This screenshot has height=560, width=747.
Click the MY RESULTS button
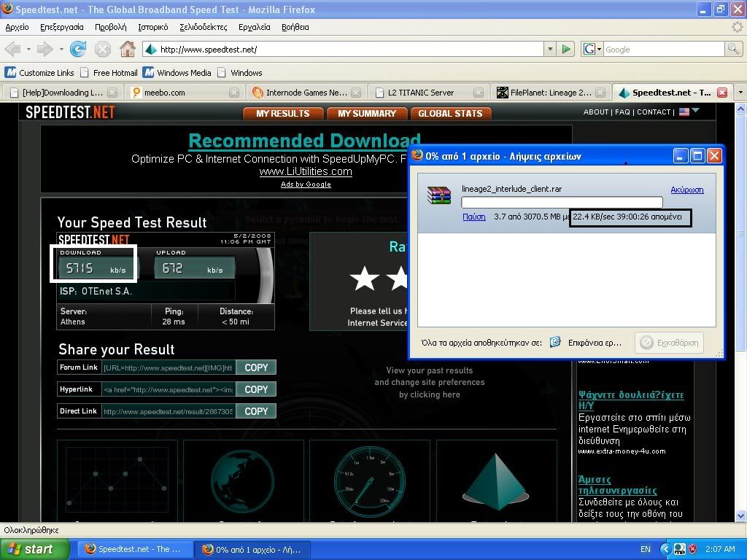point(282,114)
